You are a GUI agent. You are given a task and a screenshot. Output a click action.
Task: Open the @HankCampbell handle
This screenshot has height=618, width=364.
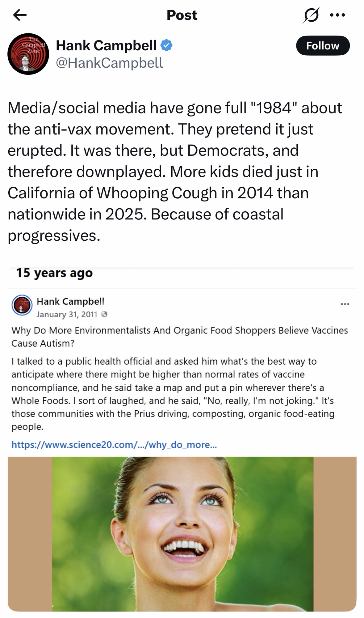coord(109,63)
